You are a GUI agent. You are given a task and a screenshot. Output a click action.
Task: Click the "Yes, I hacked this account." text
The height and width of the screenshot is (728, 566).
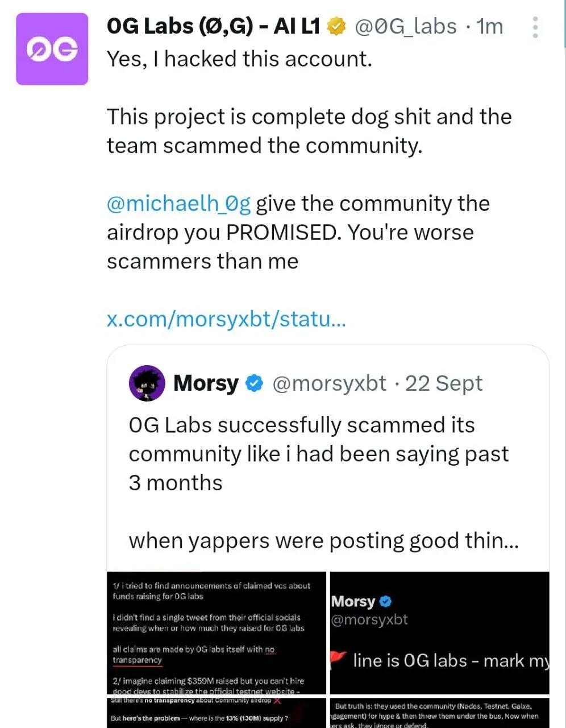tap(239, 59)
